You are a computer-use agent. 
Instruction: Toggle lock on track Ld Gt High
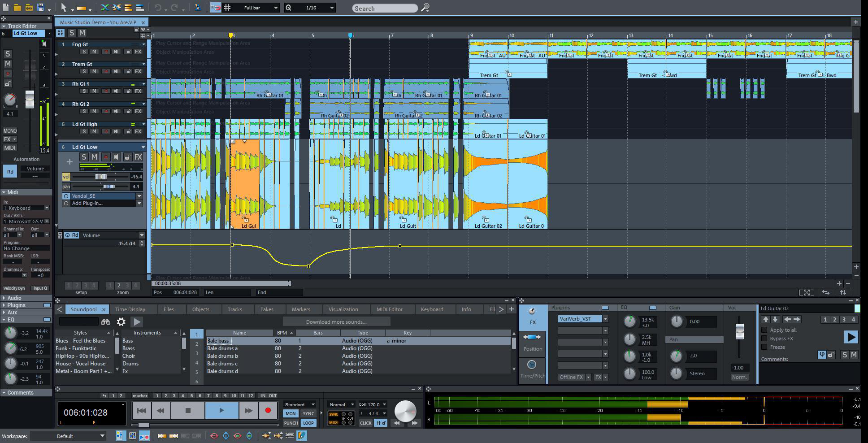128,131
